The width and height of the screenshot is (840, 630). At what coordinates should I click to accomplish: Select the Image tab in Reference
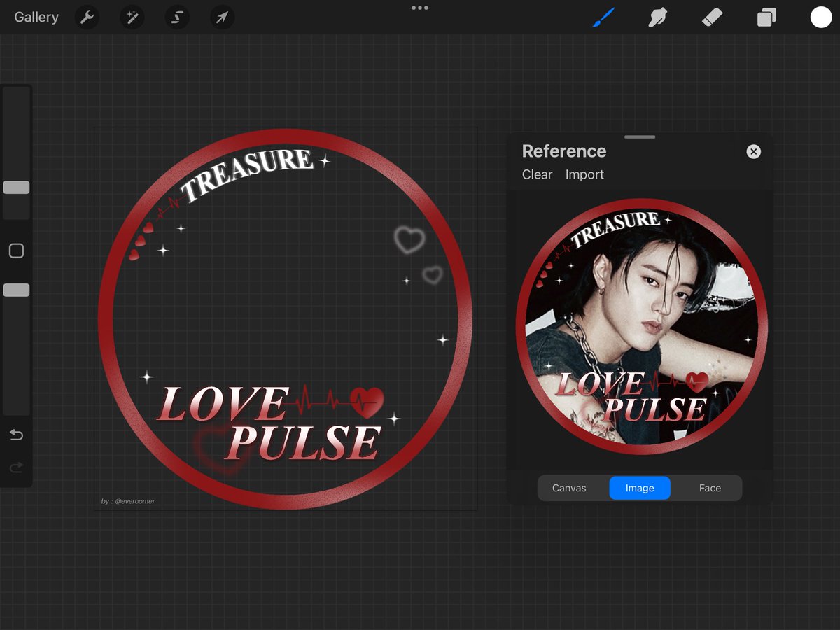640,488
